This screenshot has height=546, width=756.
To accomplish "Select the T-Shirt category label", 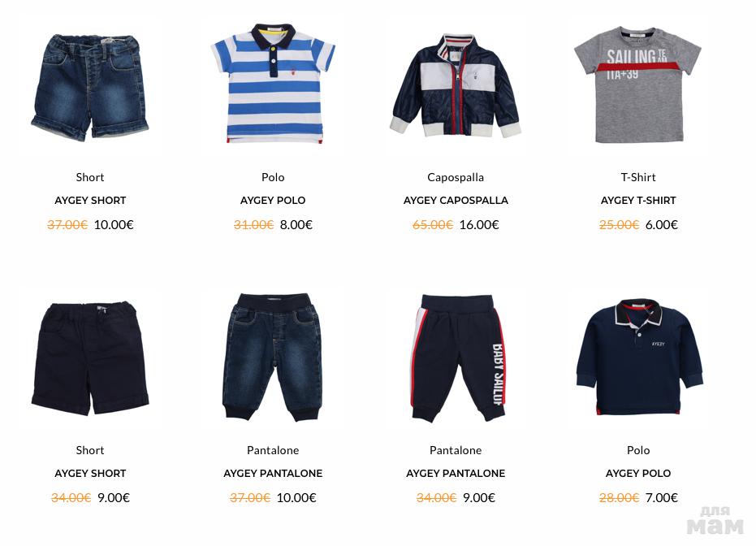I will (638, 177).
